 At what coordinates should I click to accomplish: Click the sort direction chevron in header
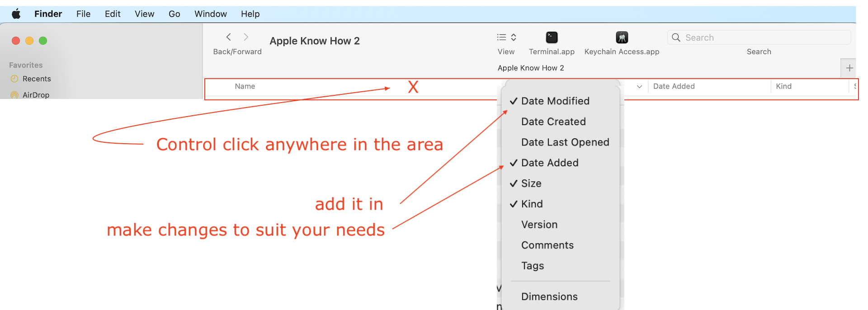coord(639,86)
